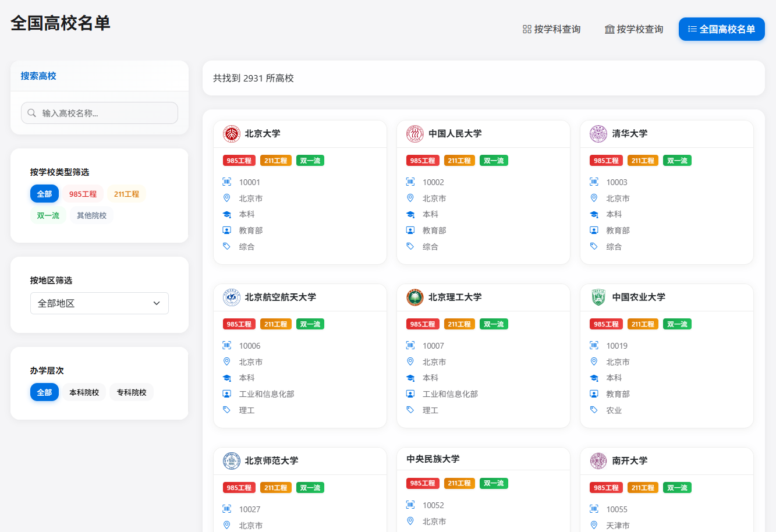Click the 天津市 location text
The image size is (776, 532).
[x=618, y=526]
